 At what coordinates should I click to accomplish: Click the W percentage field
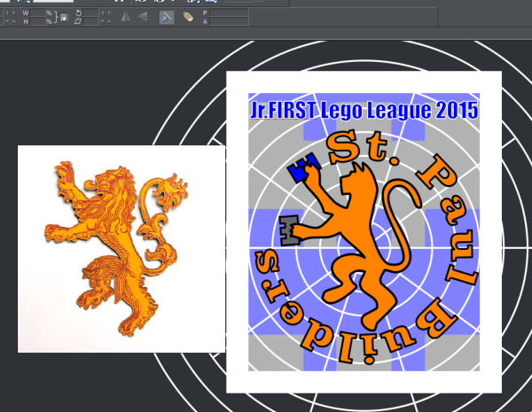[37, 13]
